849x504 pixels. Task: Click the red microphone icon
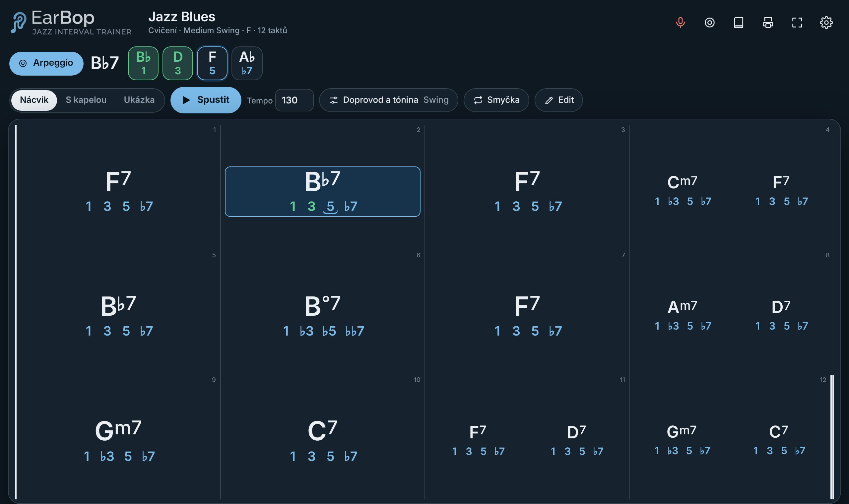[680, 23]
